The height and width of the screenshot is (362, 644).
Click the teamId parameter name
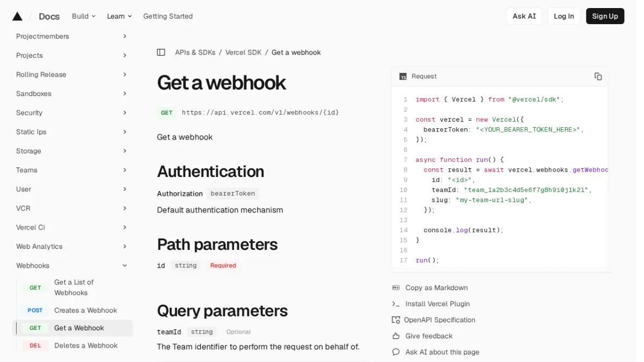pyautogui.click(x=169, y=332)
